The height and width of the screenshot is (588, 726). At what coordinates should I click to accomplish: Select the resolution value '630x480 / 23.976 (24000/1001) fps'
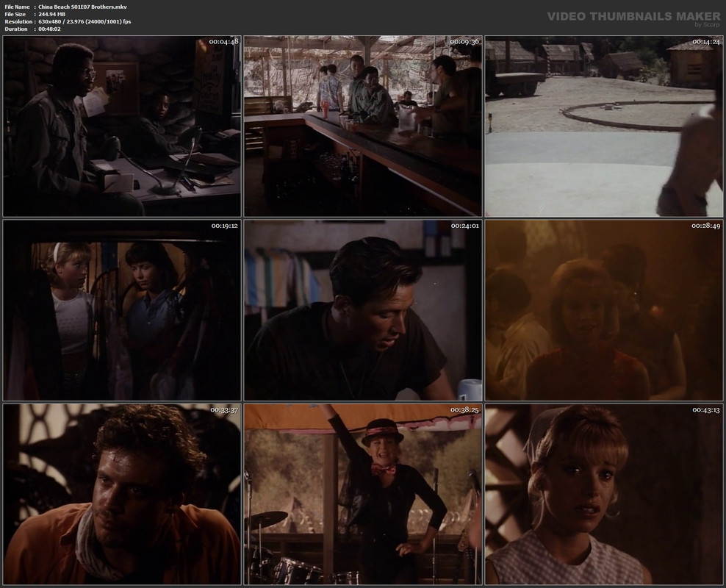click(x=85, y=22)
